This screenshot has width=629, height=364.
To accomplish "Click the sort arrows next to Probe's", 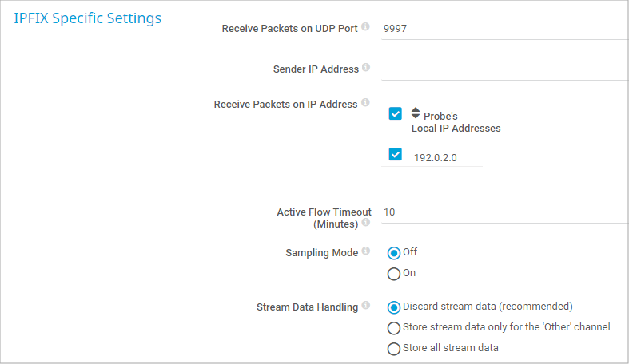I will (416, 113).
